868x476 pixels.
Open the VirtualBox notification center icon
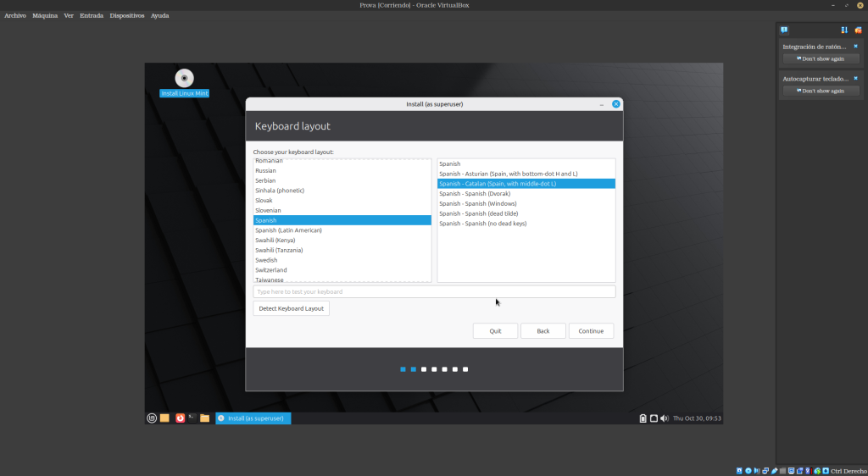click(x=785, y=30)
